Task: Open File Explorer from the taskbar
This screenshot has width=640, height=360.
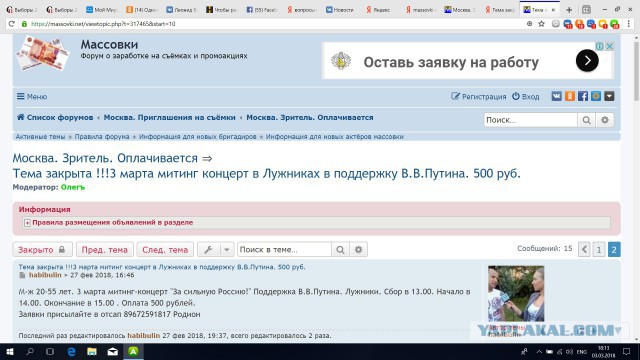Action: pos(92,351)
